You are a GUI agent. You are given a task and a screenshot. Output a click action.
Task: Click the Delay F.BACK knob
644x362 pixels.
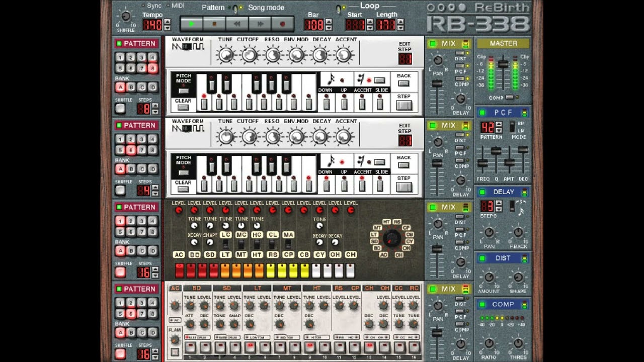coord(518,232)
